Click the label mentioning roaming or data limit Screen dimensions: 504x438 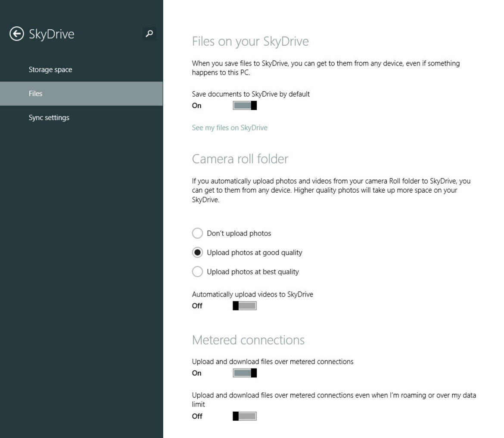tap(334, 399)
